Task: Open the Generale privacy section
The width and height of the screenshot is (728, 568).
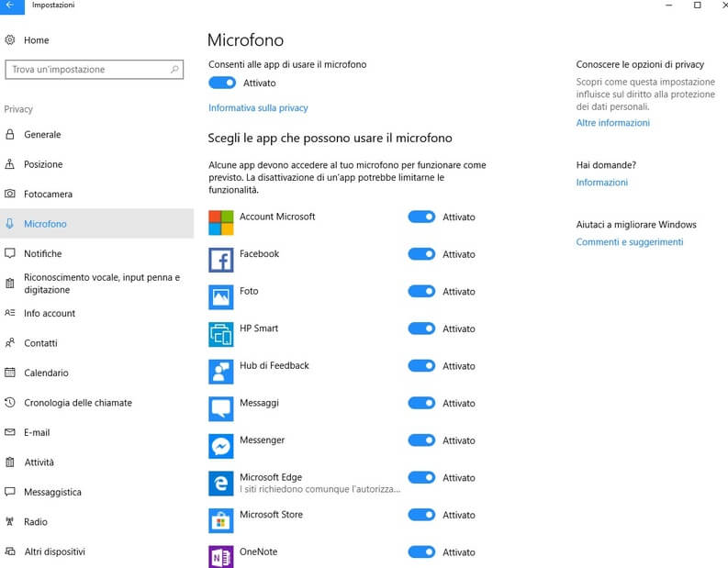Action: tap(96, 135)
